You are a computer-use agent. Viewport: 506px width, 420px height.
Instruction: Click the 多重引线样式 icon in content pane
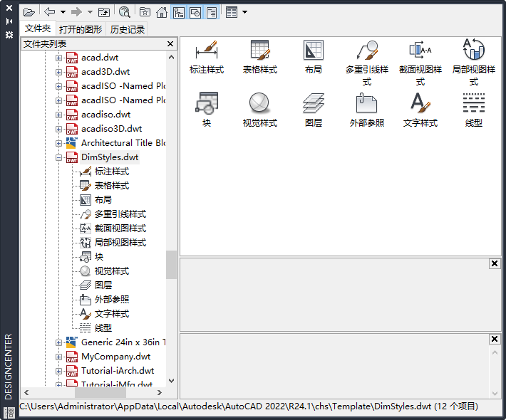coord(367,50)
